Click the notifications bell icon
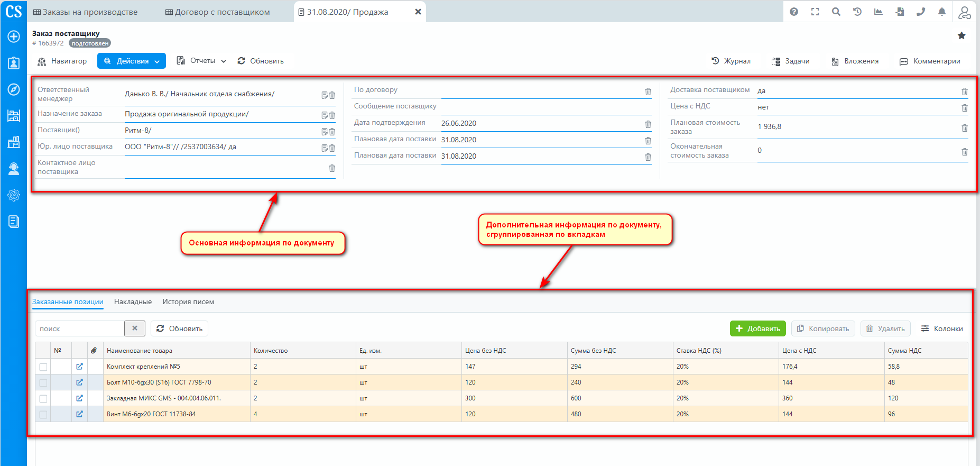Viewport: 980px width, 466px height. click(x=942, y=12)
